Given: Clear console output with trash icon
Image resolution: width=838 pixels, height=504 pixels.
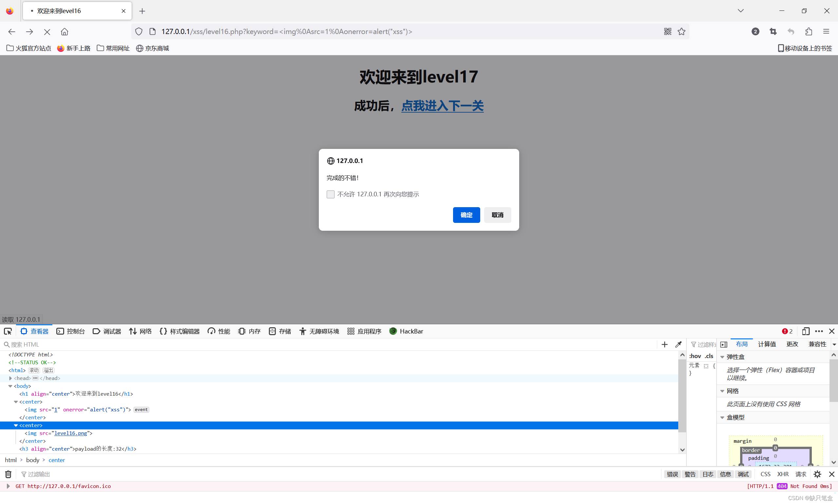Looking at the screenshot, I should (x=8, y=474).
